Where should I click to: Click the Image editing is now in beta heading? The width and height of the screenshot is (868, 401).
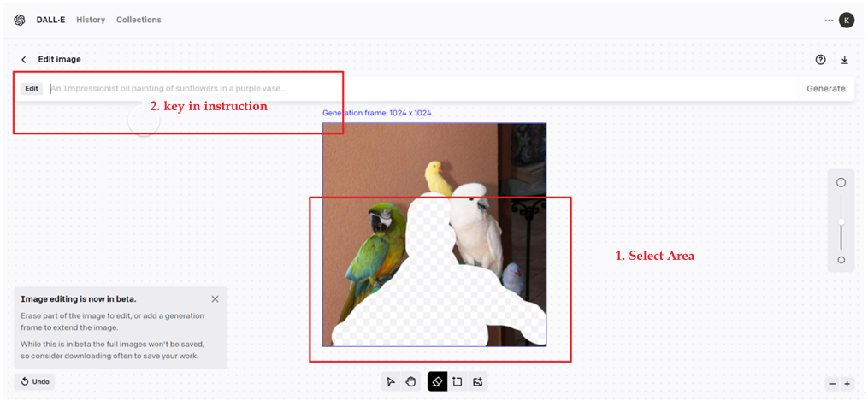click(x=79, y=299)
